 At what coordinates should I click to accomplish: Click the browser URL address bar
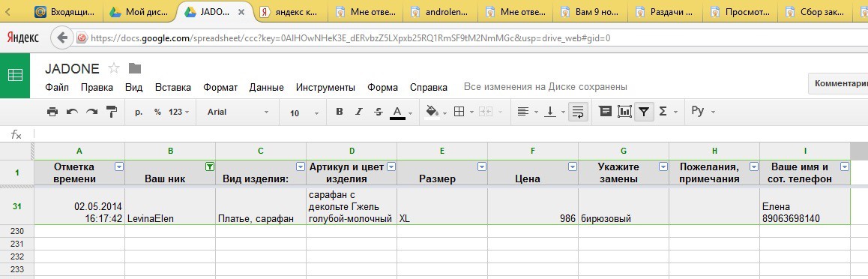coord(471,38)
